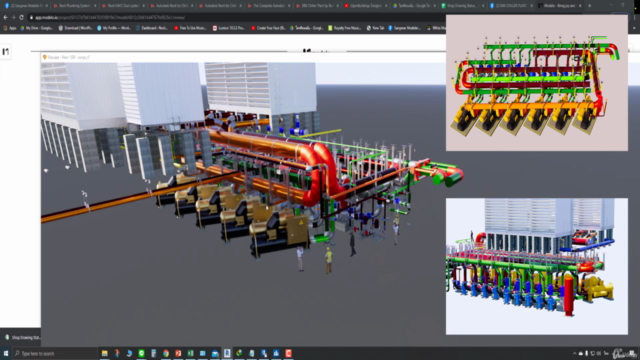Open the Lumion 10.3.2 Pro bookmark
Screen dimensions: 640x360
click(x=229, y=28)
